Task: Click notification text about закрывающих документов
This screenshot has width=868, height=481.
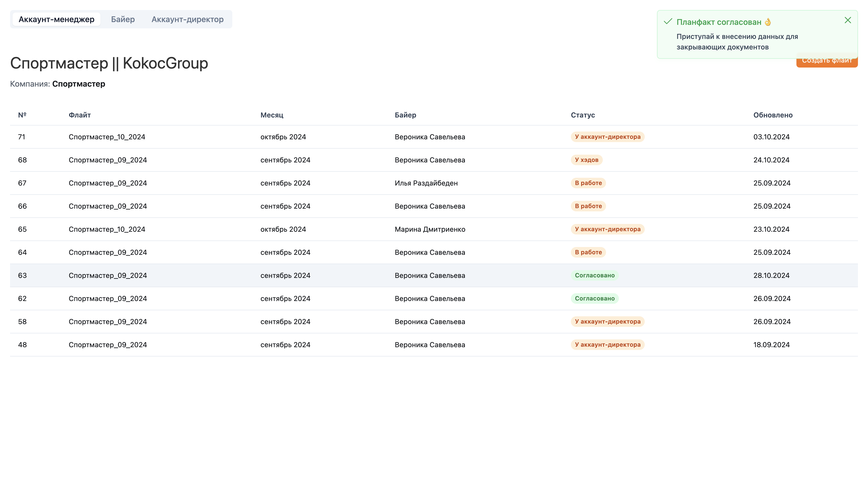Action: click(737, 42)
